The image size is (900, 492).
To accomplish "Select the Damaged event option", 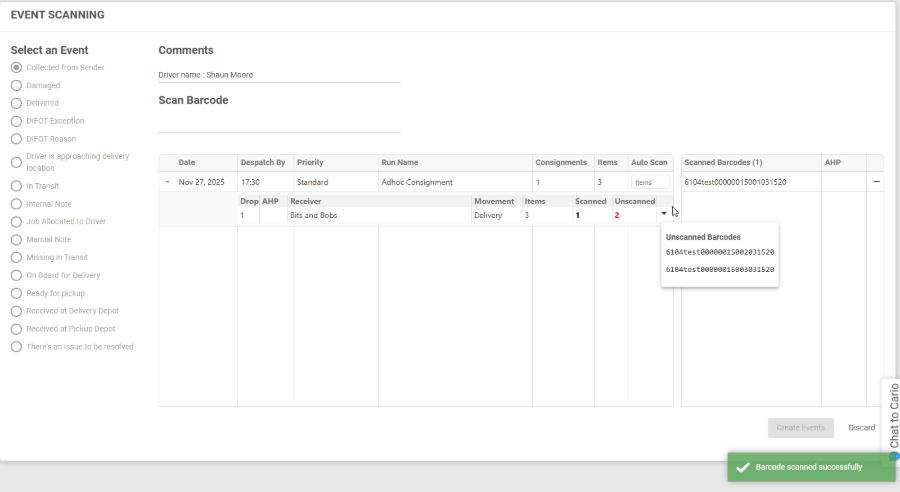I will [16, 85].
